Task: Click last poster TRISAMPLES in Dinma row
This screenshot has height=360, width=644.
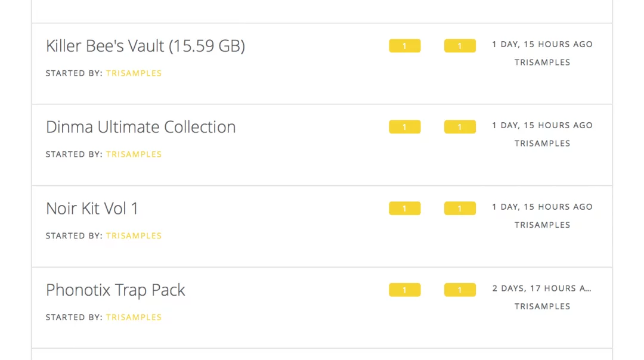Action: [x=542, y=144]
